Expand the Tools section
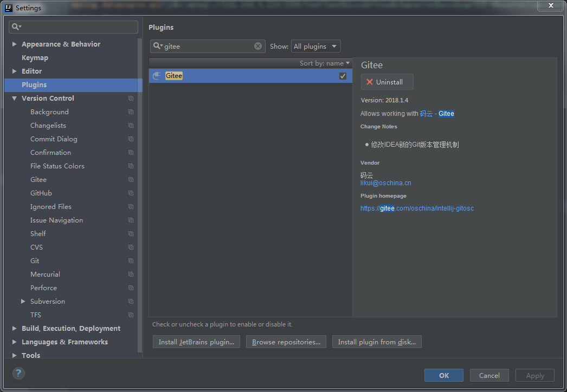567x392 pixels. [x=15, y=356]
